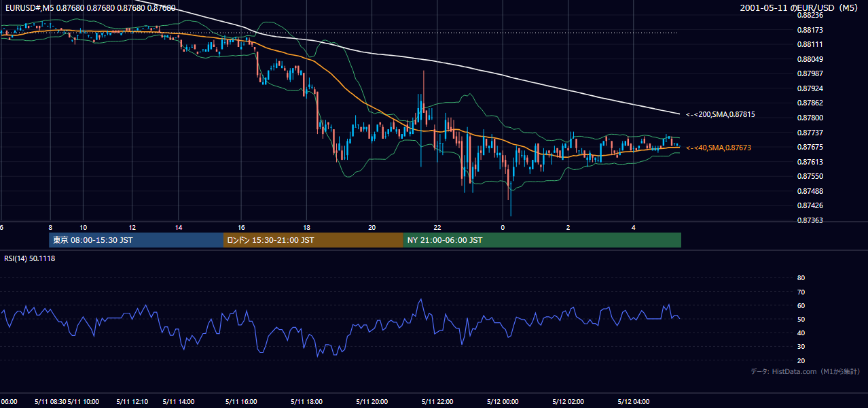The width and height of the screenshot is (868, 408).
Task: Click the 5/12 02:00 bottom date label
Action: click(x=568, y=402)
